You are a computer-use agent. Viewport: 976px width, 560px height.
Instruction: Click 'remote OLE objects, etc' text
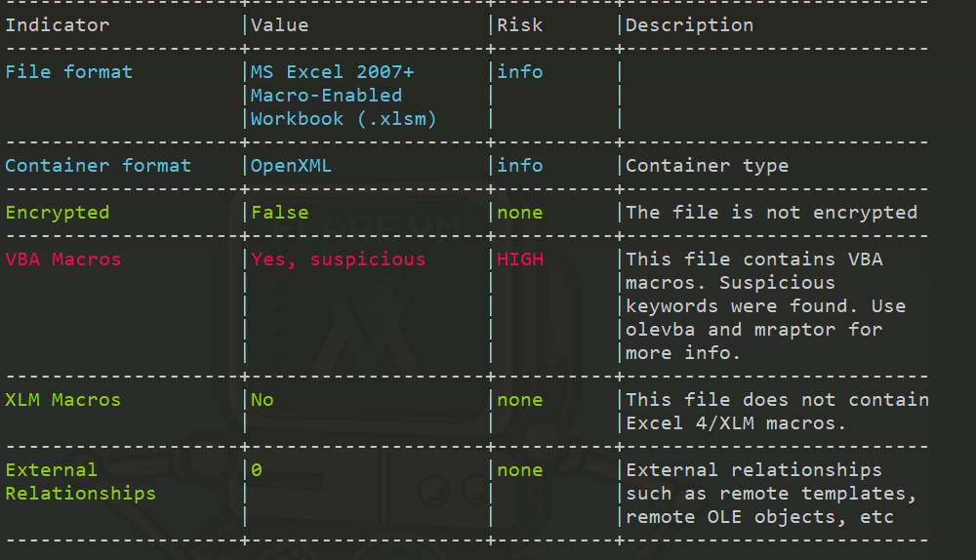759,517
